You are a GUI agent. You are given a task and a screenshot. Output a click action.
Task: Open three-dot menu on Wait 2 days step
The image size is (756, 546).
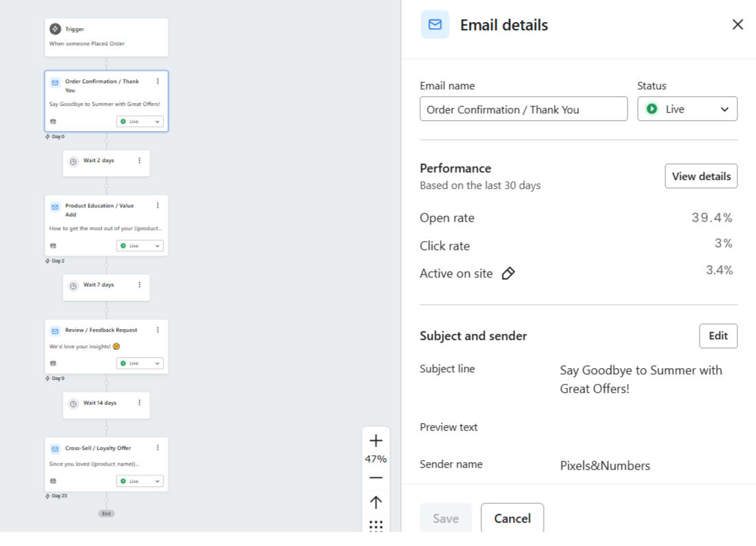[x=139, y=161]
